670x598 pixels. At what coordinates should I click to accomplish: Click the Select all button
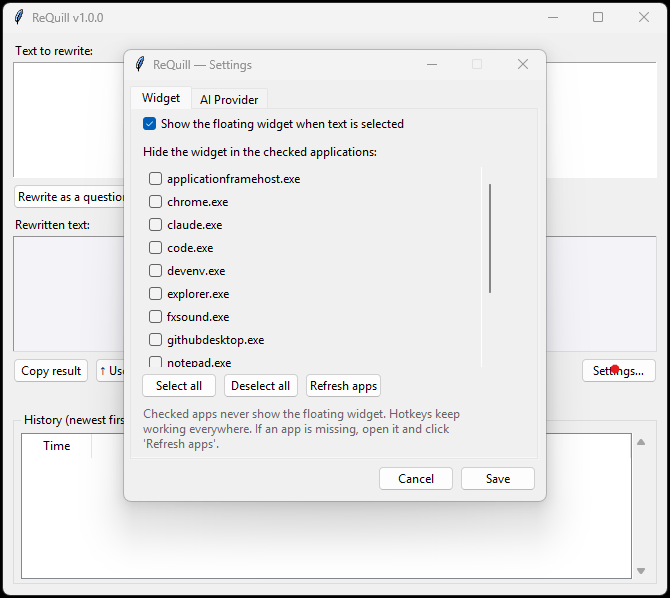[179, 386]
